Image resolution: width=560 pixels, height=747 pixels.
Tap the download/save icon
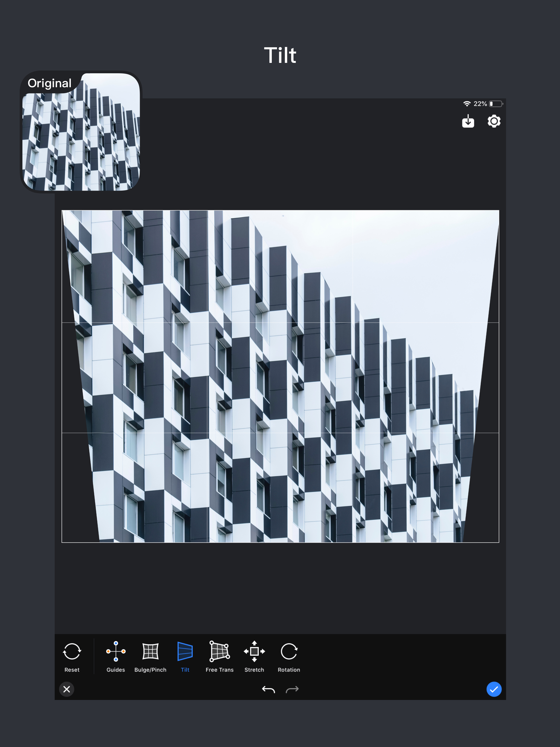[468, 121]
